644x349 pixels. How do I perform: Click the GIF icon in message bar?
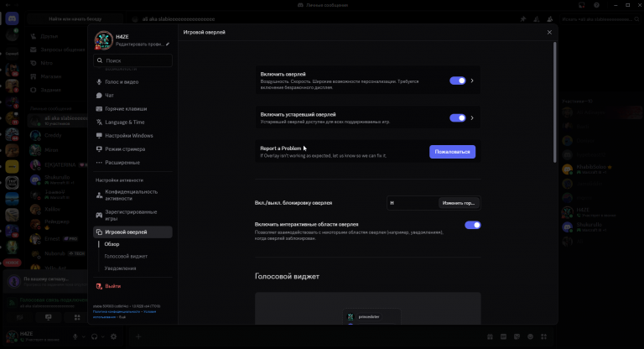[x=503, y=336]
